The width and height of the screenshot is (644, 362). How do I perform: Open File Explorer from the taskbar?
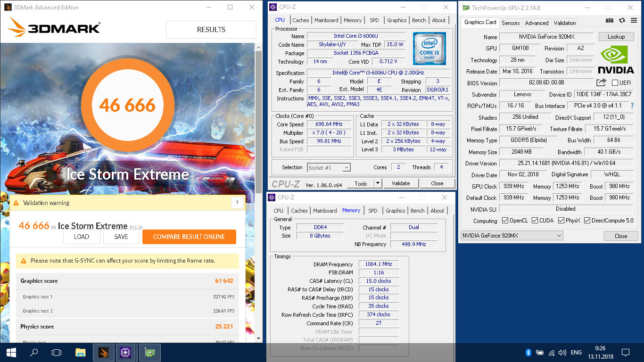point(81,352)
